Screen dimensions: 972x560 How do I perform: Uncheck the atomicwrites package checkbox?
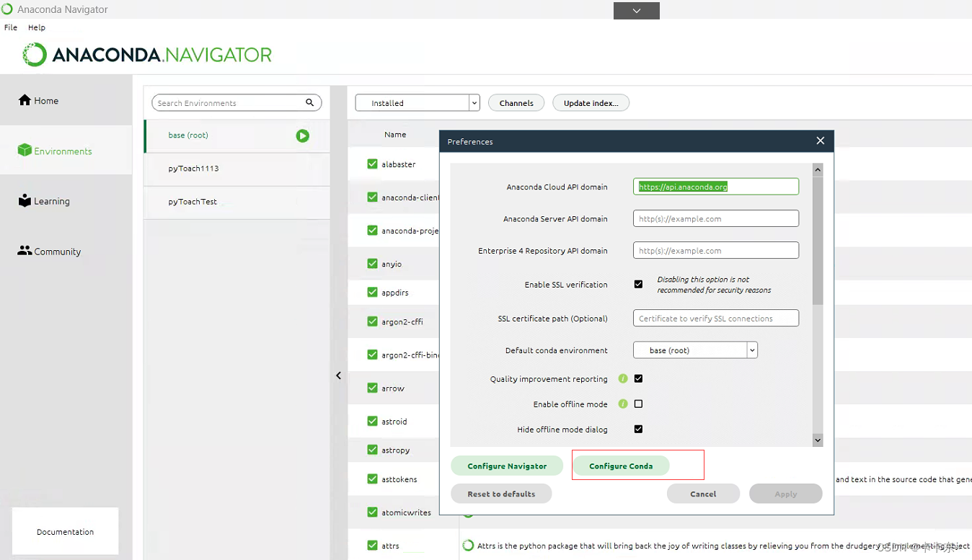[x=372, y=512]
